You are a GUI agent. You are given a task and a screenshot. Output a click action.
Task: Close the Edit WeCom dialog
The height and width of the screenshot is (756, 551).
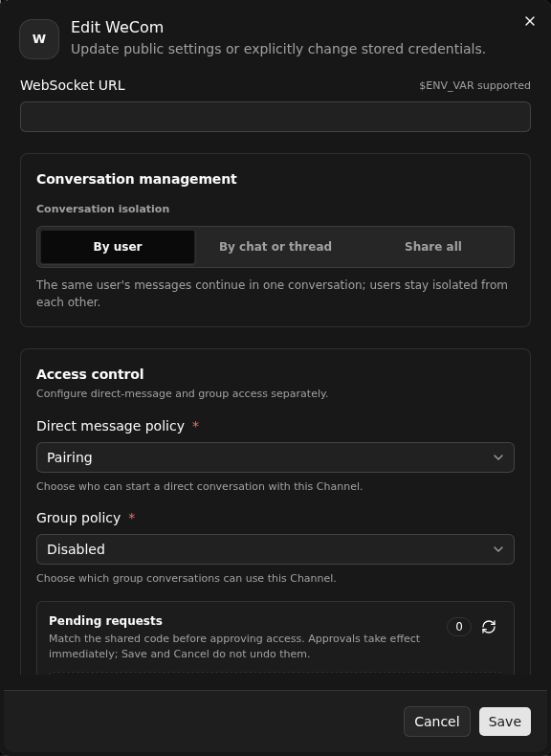click(529, 21)
